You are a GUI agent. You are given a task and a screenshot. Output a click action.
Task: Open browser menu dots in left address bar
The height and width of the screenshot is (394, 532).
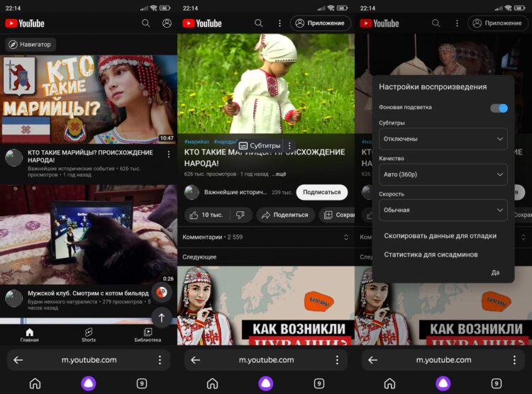click(x=160, y=360)
